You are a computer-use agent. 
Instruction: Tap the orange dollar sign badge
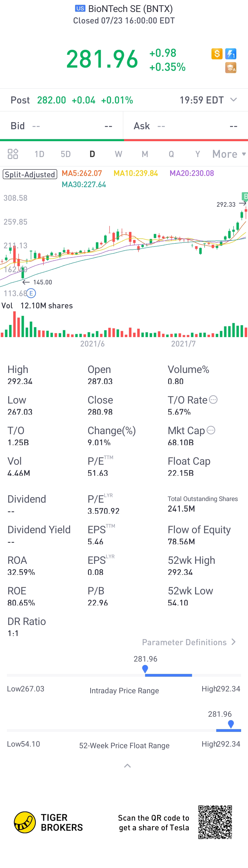217,54
